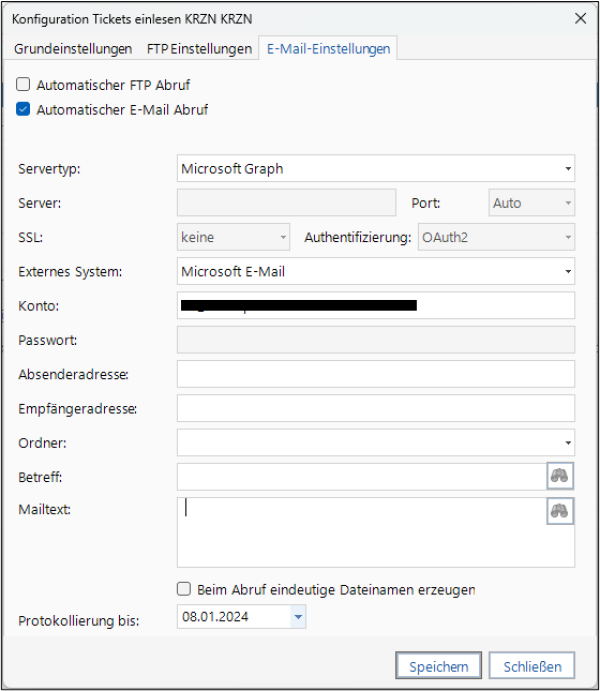Enable Automatischer FTP Abruf checkbox
Viewport: 600px width, 691px height.
[24, 85]
